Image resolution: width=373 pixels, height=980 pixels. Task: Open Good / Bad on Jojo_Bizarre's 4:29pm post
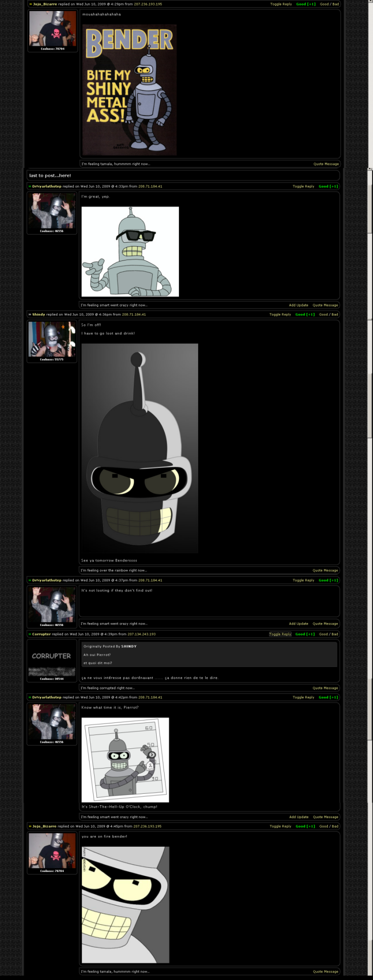[x=329, y=4]
